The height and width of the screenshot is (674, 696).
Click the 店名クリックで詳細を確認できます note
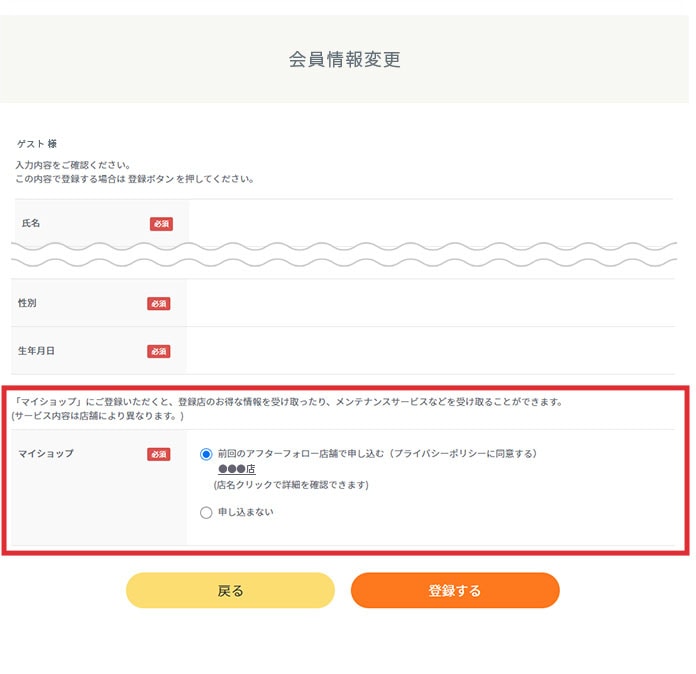click(x=291, y=484)
